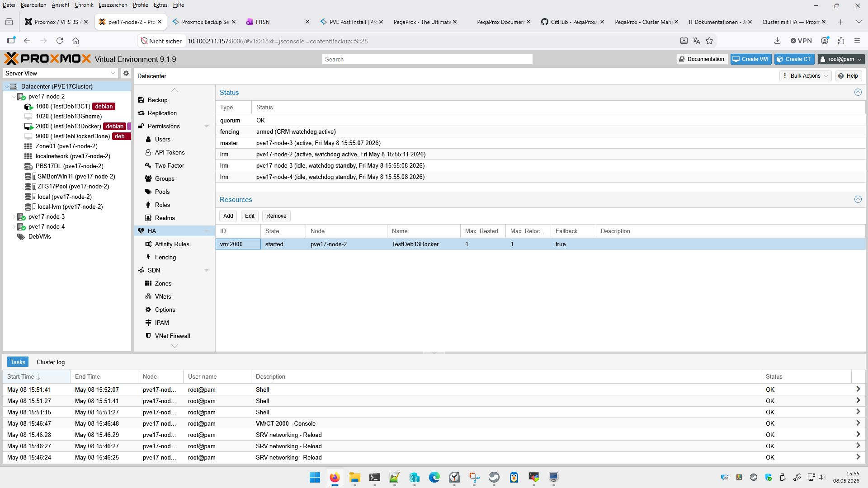Go to browser home page

click(75, 41)
